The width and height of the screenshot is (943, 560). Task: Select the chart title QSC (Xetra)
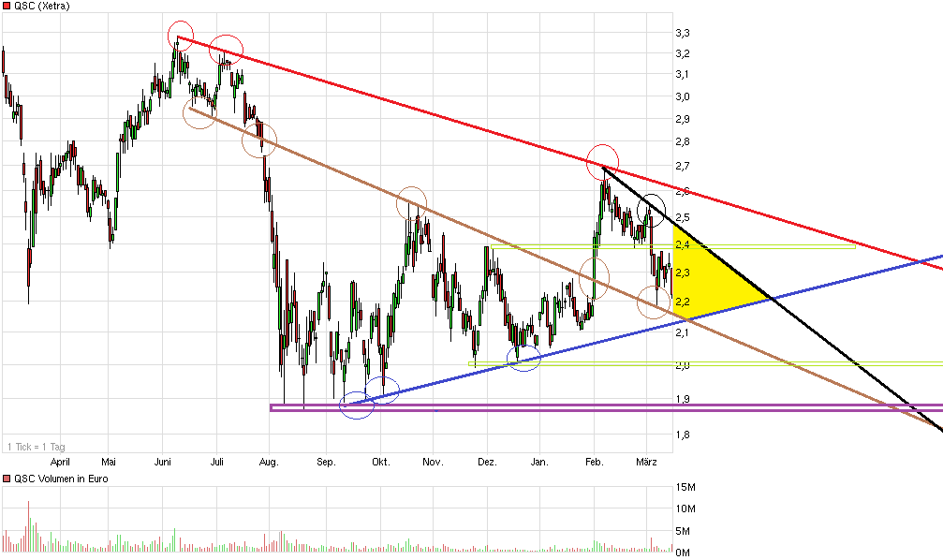tap(41, 6)
